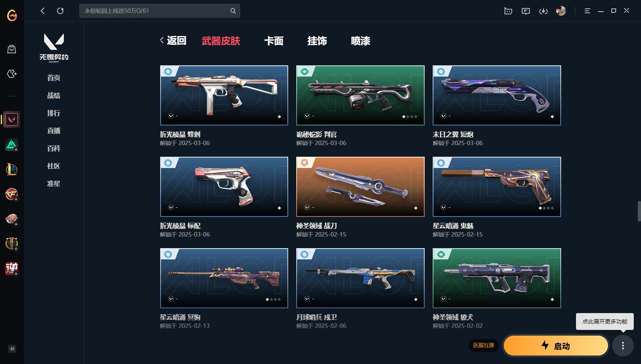Switch to the 卡面 tab
The image size is (641, 364).
274,41
